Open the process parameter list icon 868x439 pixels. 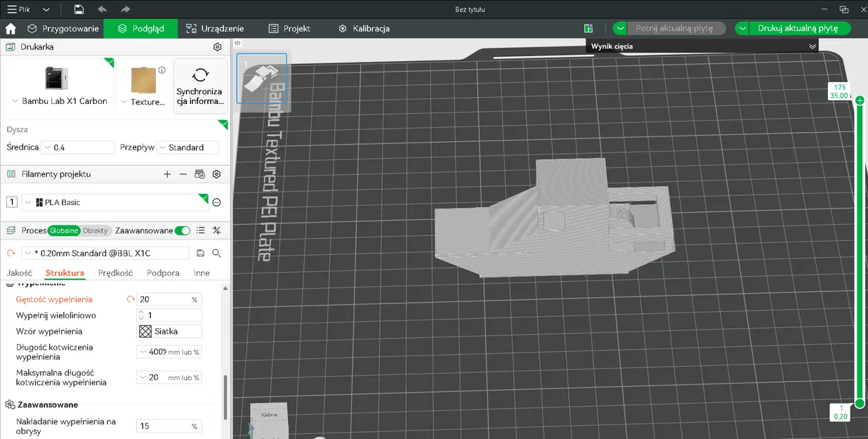tap(200, 230)
